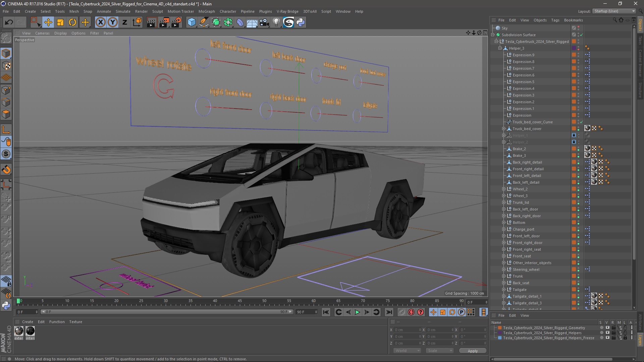Click the Objects vertical side tab

click(x=640, y=25)
